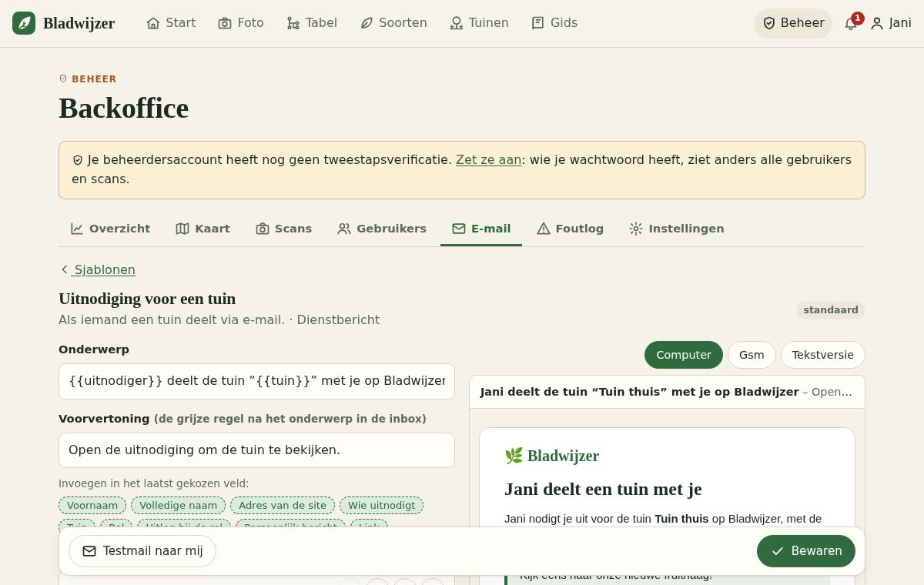Insert the Voornaam placeholder chip
Screen dimensions: 924x585
tap(92, 506)
